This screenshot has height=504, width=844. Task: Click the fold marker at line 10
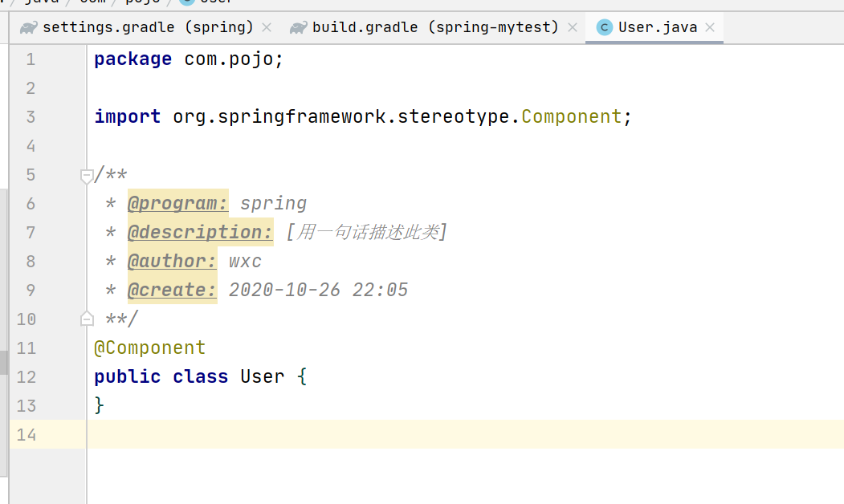point(85,318)
